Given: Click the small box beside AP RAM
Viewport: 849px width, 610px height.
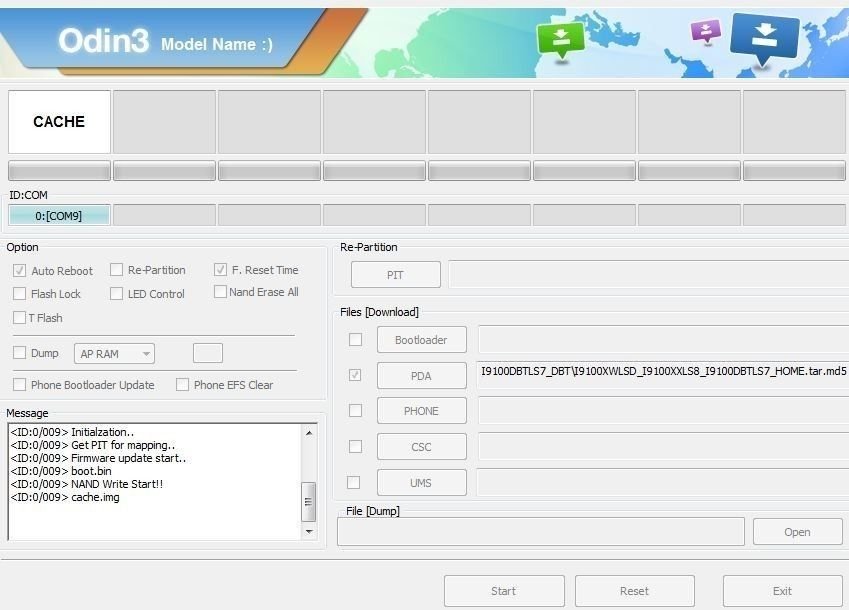Looking at the screenshot, I should [208, 353].
